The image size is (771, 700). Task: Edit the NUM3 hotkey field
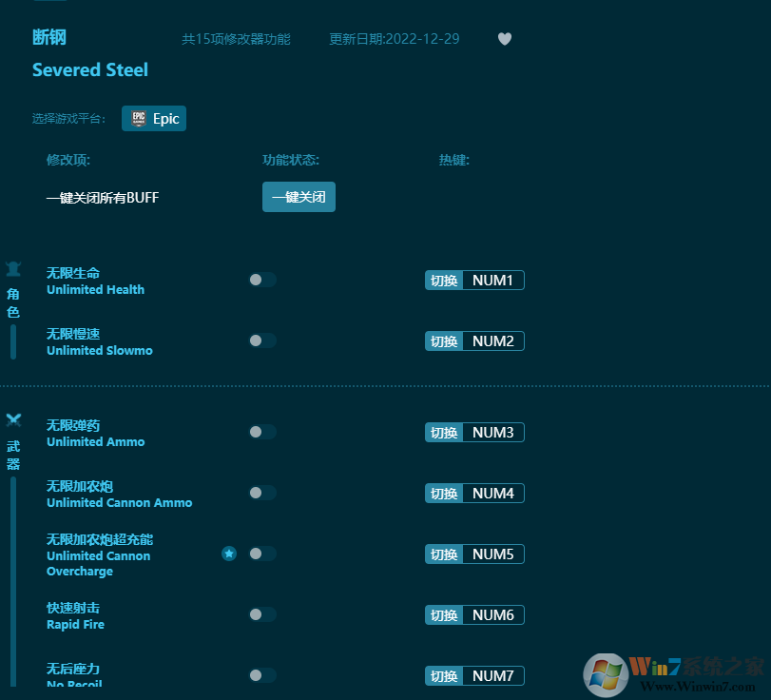[x=493, y=433]
